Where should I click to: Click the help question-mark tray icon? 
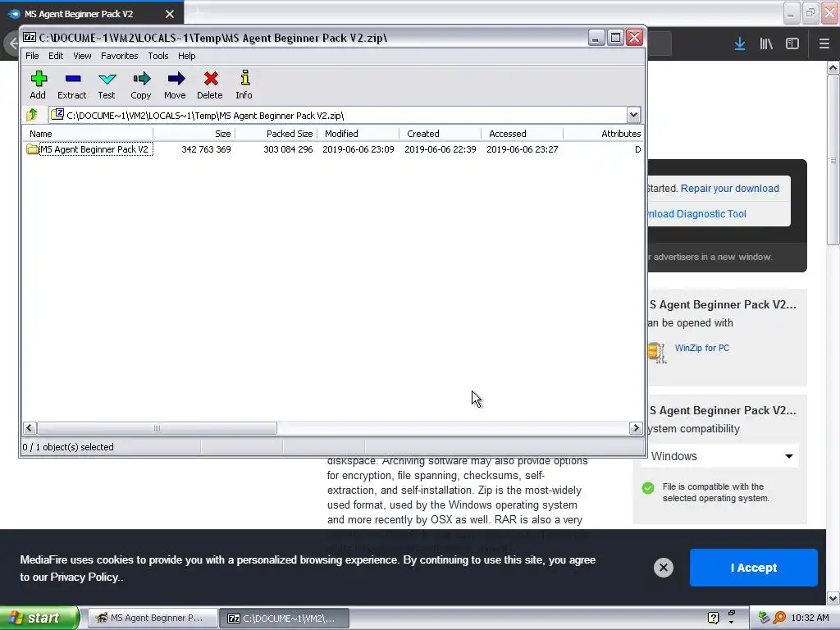coord(713,618)
